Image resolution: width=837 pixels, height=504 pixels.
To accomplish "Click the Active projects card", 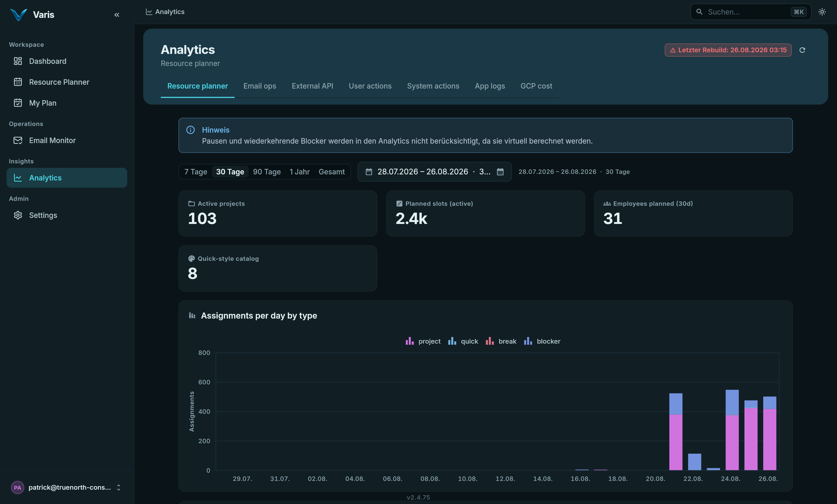I will click(278, 213).
